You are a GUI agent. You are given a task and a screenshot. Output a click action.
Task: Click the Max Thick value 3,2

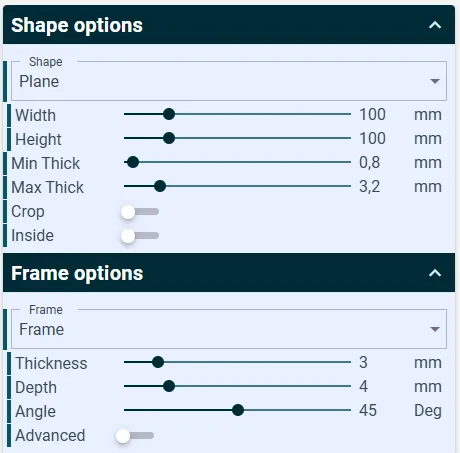coord(370,187)
